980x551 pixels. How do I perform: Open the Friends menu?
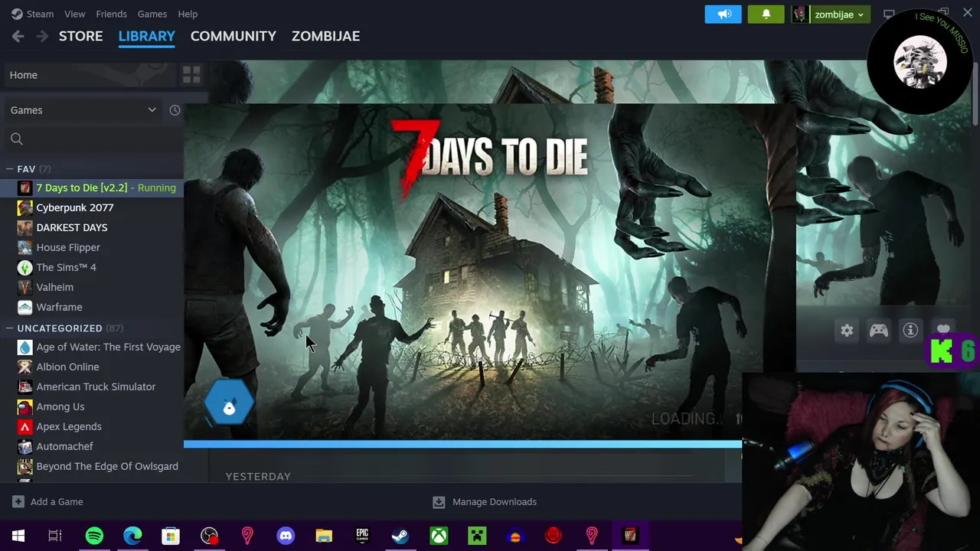coord(111,14)
